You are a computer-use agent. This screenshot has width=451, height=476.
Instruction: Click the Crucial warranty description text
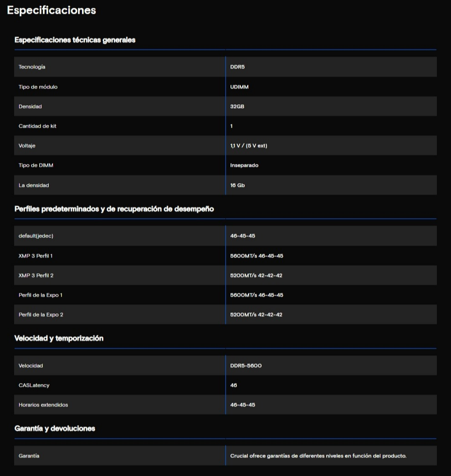(318, 456)
